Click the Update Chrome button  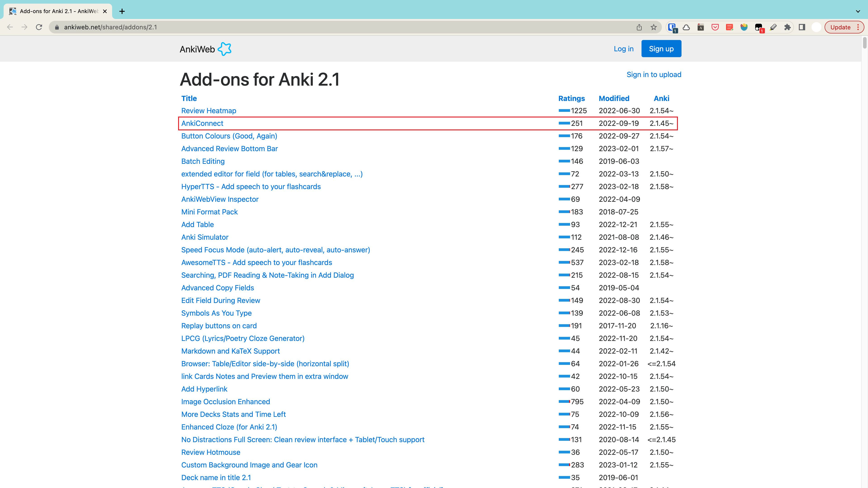point(840,27)
